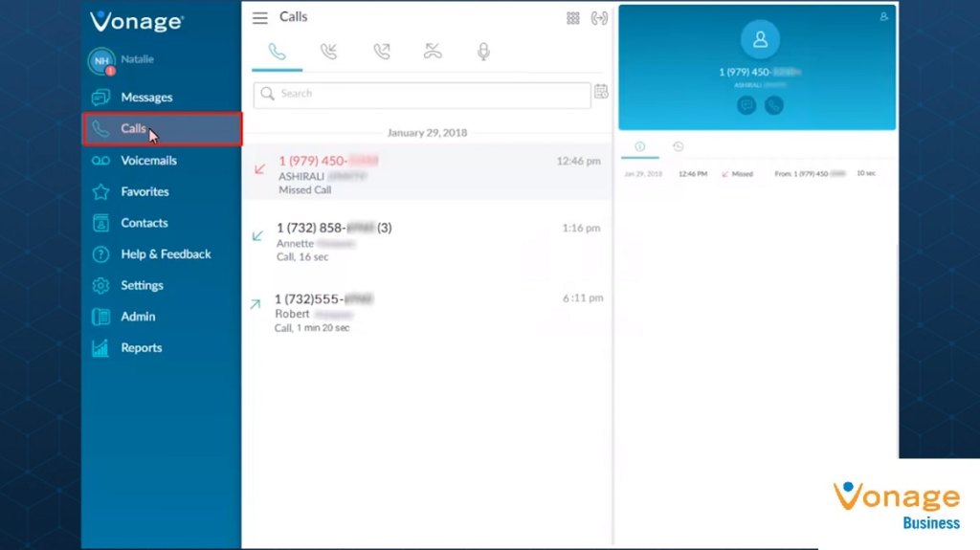Open the dial pad grid icon
The height and width of the screenshot is (550, 980).
click(573, 18)
